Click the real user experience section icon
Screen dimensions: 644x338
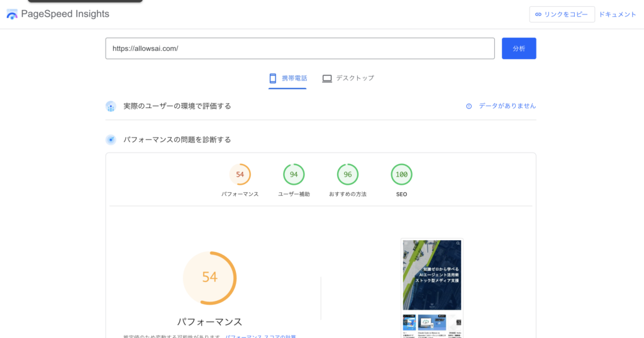(x=111, y=106)
